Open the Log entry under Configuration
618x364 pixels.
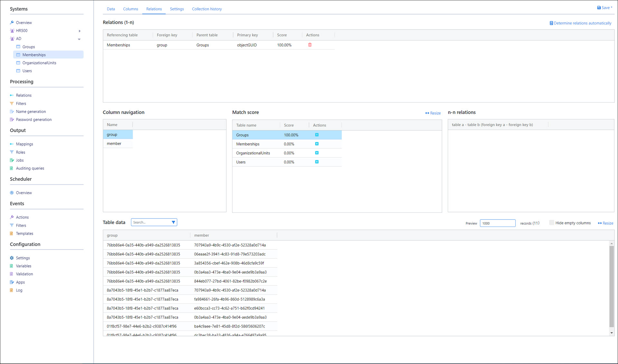[x=19, y=290]
